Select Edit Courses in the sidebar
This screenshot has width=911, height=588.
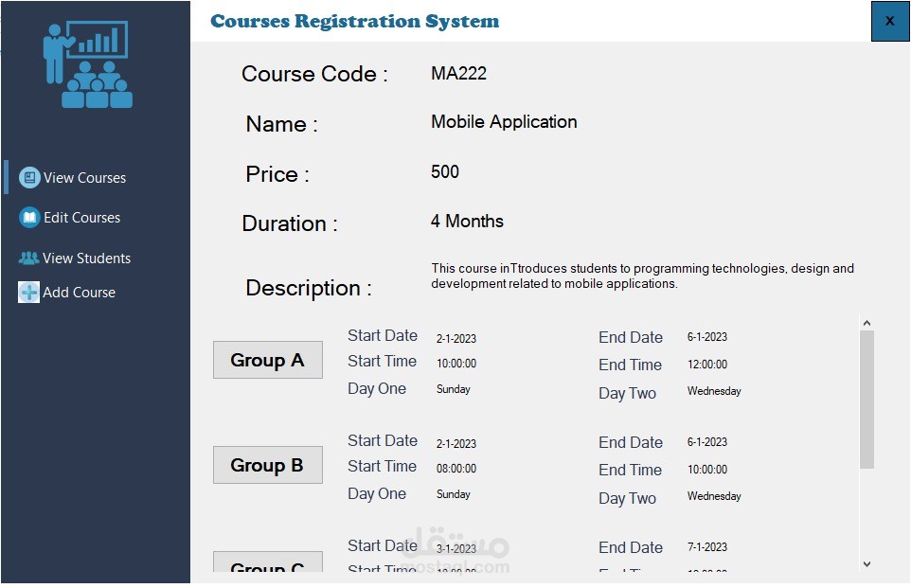(x=80, y=217)
